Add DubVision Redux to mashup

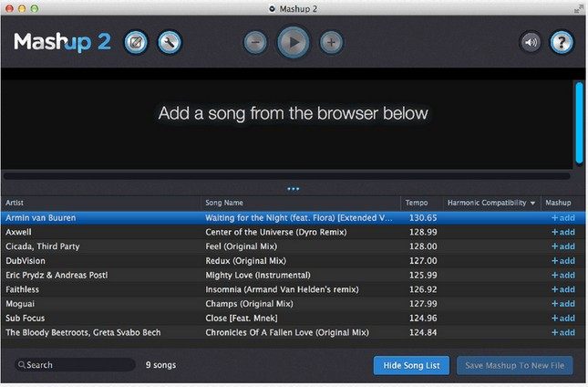point(563,260)
